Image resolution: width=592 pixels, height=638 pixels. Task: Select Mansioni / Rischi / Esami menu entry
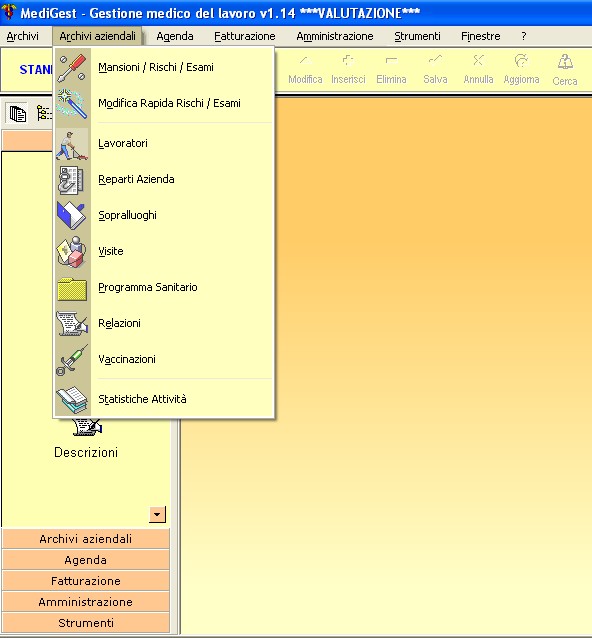164,67
